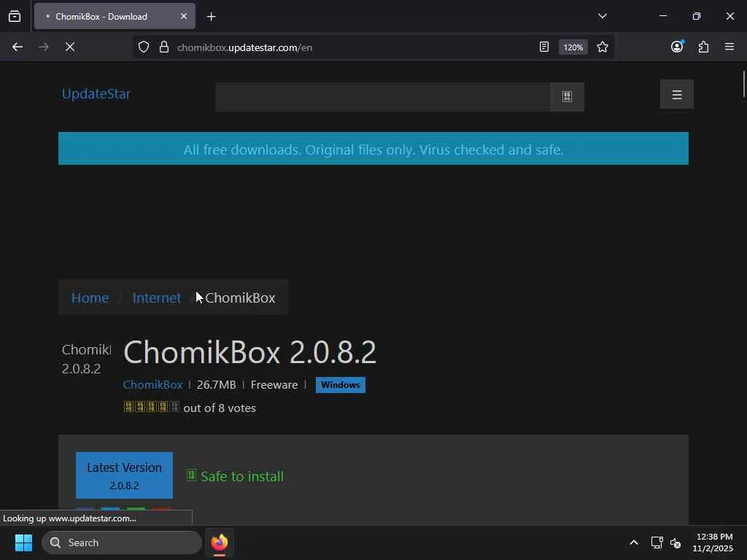Click the ChomikBox 2.0.8.2 heading
The height and width of the screenshot is (560, 747).
(x=249, y=352)
